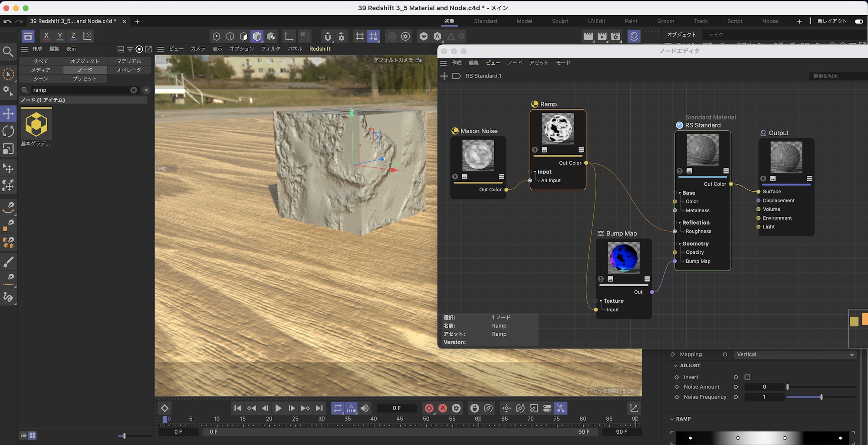This screenshot has height=445, width=868.
Task: Collapse the ADJUST section
Action: point(675,366)
